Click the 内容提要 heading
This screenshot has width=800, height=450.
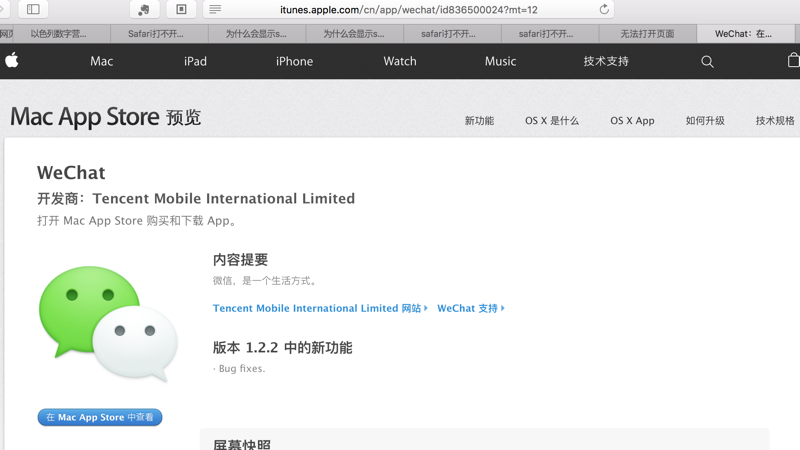point(240,260)
